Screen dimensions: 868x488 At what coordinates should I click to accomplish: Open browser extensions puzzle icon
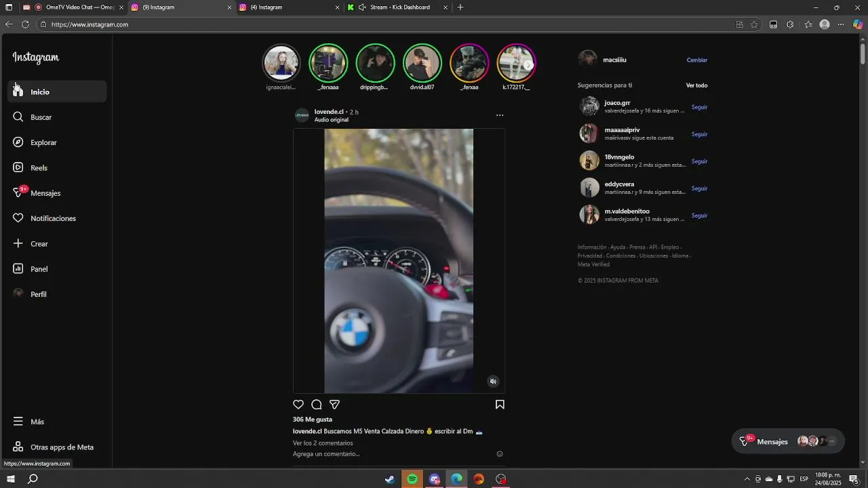790,24
